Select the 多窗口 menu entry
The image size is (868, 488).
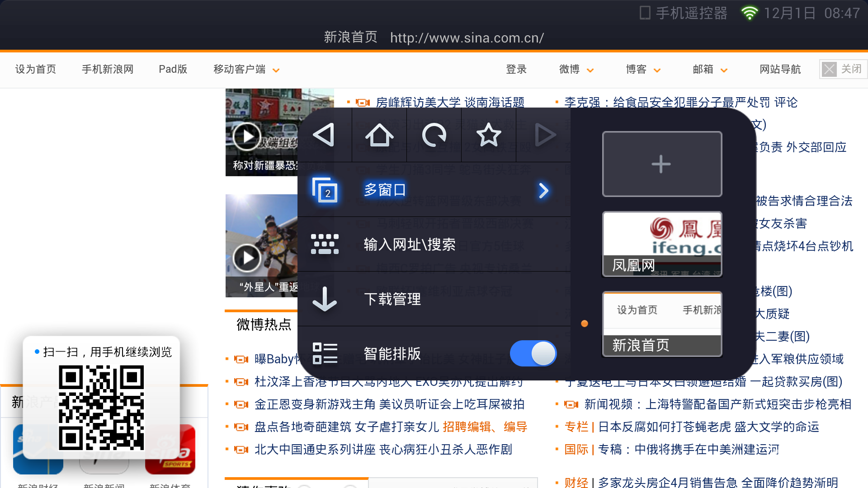[x=434, y=190]
